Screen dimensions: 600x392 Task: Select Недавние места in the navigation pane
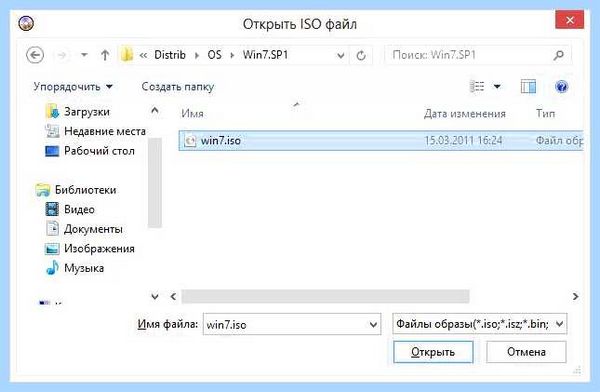(96, 131)
